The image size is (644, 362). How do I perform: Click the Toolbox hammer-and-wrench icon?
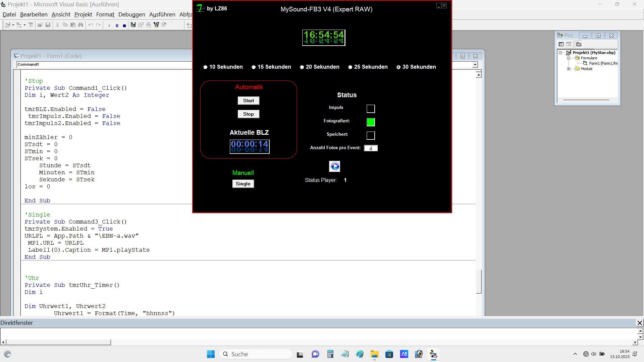coord(164,25)
